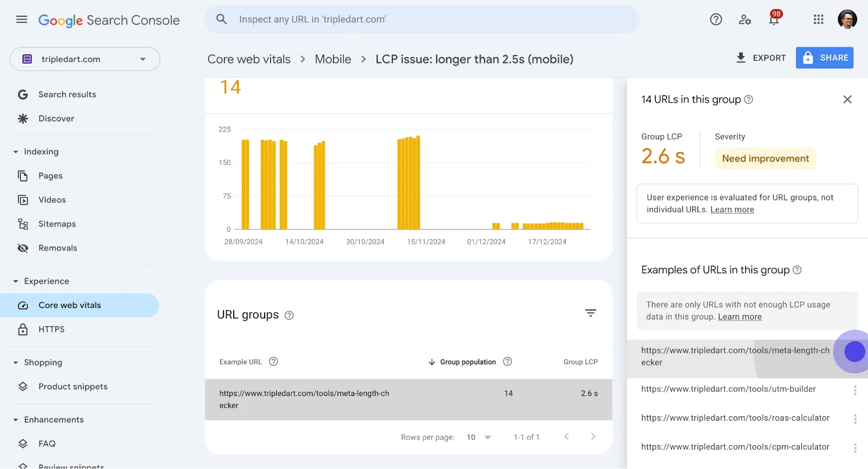Screen dimensions: 868x469
Task: Open the HTTPS report
Action: pyautogui.click(x=52, y=330)
